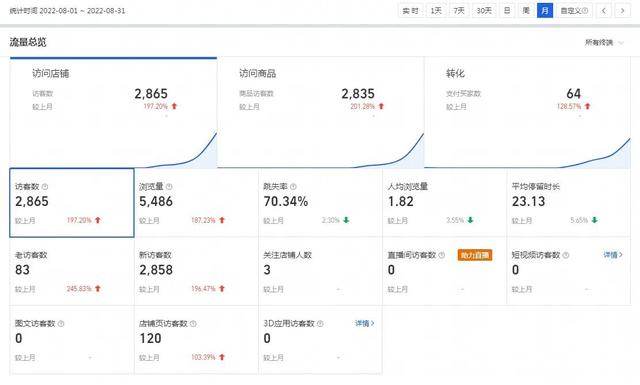Select the 月 time range tab
Screen dimensions: 640x385
pos(545,11)
